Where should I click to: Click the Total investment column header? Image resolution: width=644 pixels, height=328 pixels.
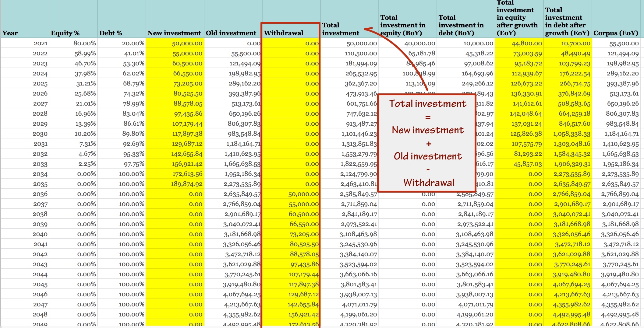click(x=341, y=29)
